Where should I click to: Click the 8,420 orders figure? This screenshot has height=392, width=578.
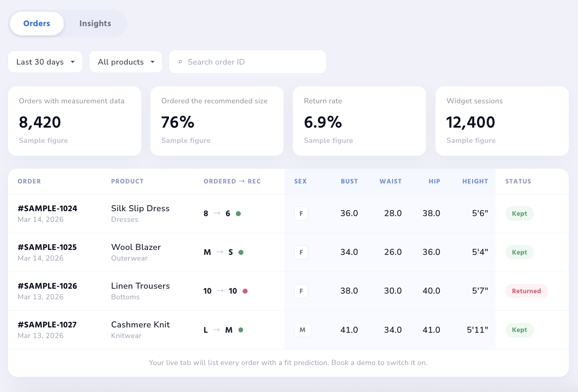point(40,122)
